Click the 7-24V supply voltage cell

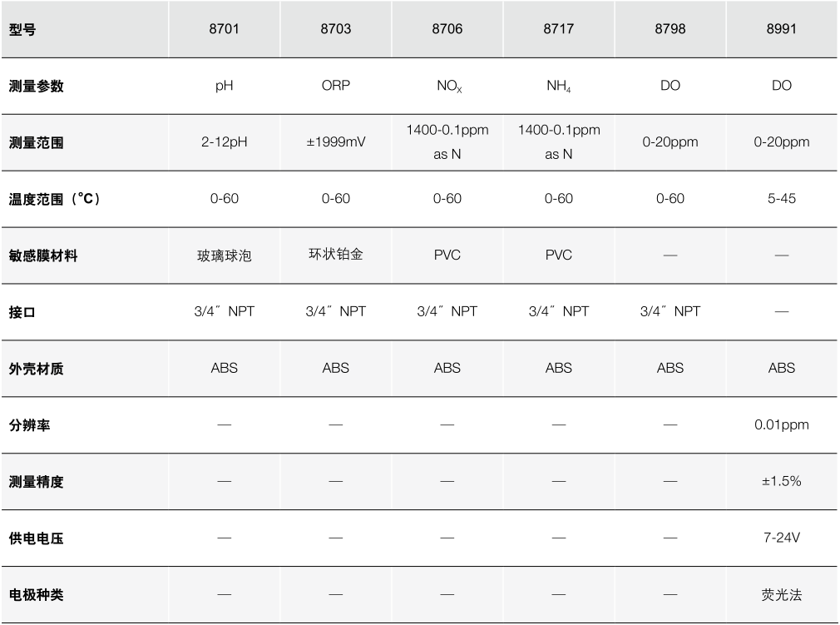tap(781, 538)
